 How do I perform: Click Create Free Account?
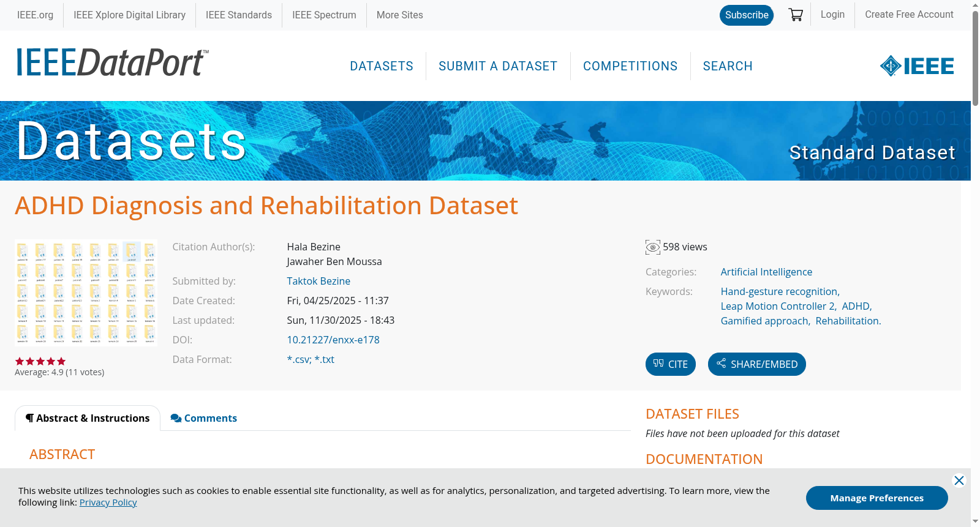point(909,14)
